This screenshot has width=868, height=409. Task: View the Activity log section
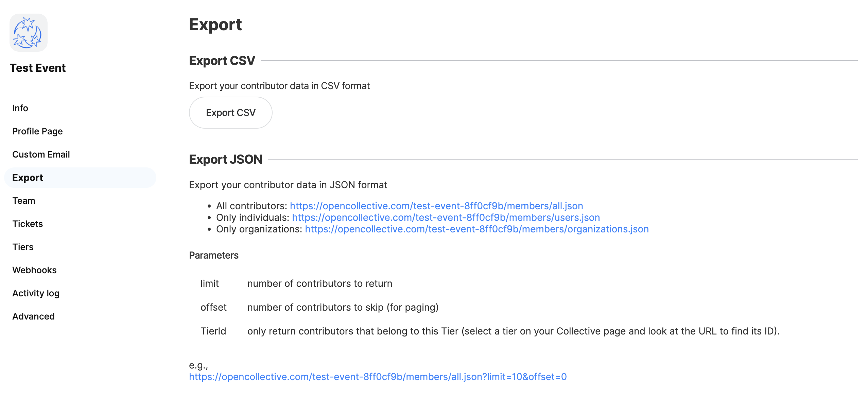[x=36, y=293]
